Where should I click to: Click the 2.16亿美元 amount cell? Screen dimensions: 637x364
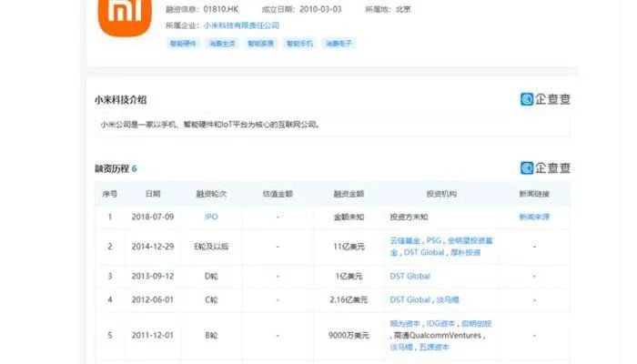tap(349, 299)
